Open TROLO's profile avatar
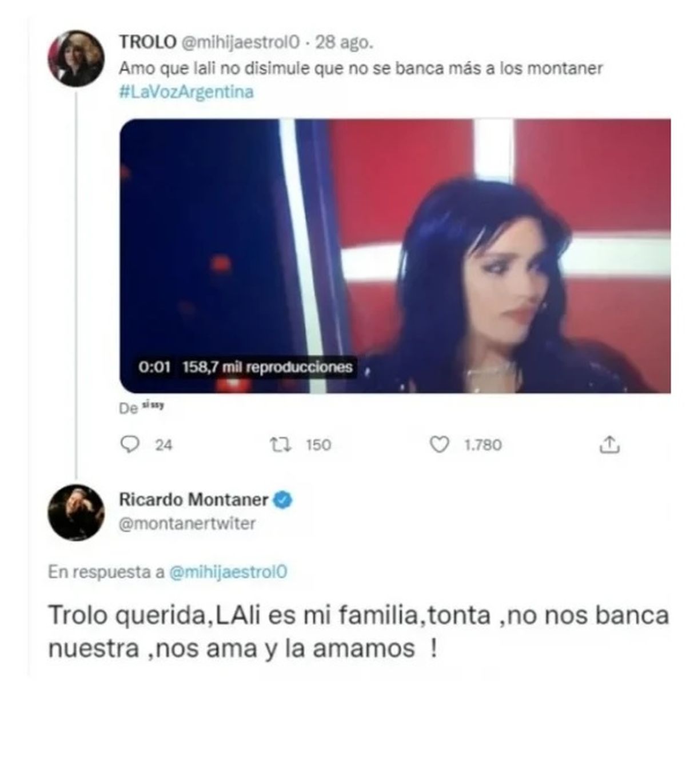The width and height of the screenshot is (686, 784). point(75,59)
